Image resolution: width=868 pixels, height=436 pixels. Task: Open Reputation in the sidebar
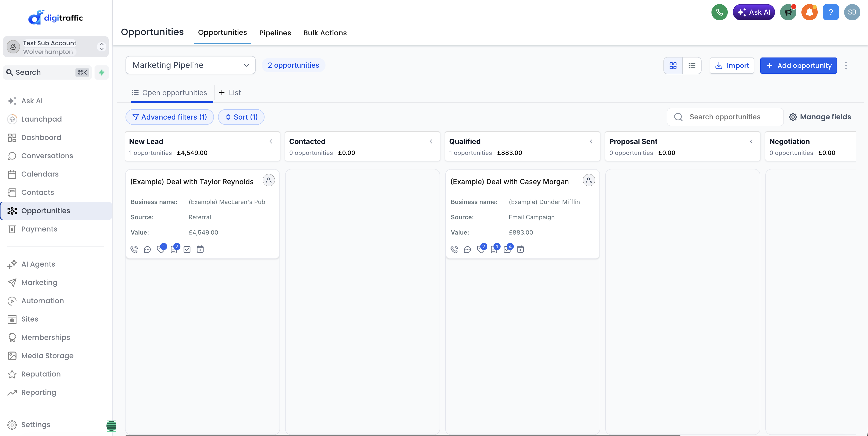(56, 374)
